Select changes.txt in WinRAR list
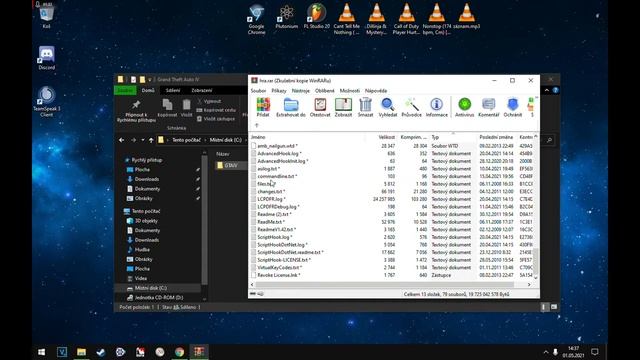The height and width of the screenshot is (360, 640). point(271,191)
